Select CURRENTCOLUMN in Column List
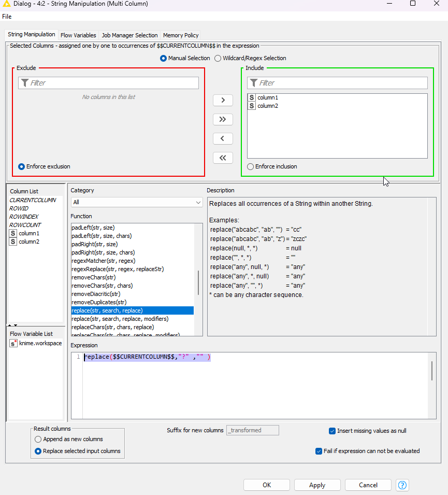The image size is (448, 495). point(33,200)
